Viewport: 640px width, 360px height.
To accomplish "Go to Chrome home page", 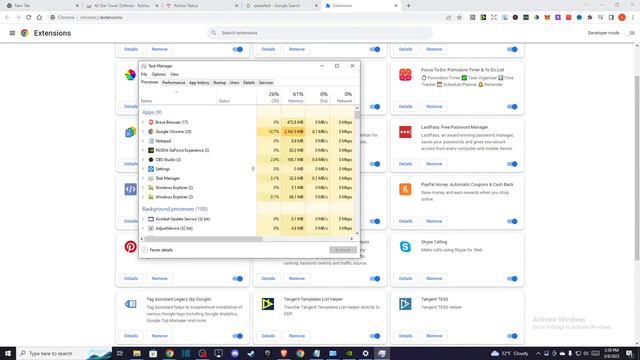I will [x=39, y=18].
